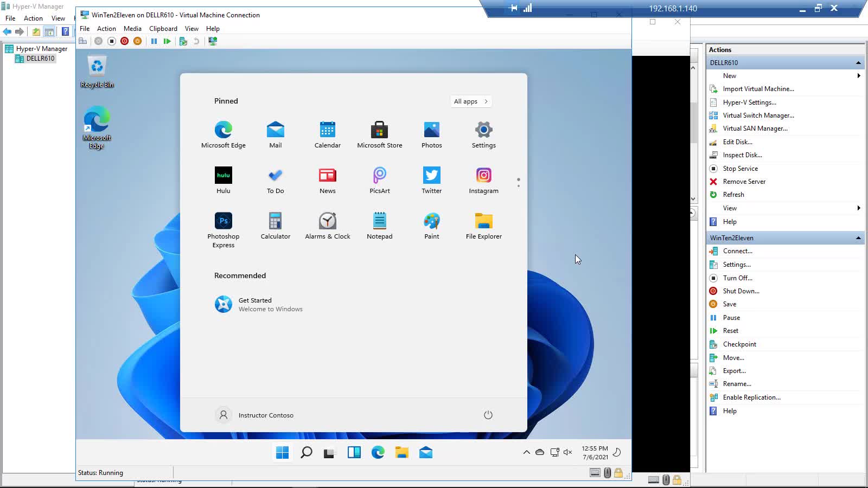Open the Alarms & Clock pinned app
Screen dimensions: 868x488
(x=328, y=226)
